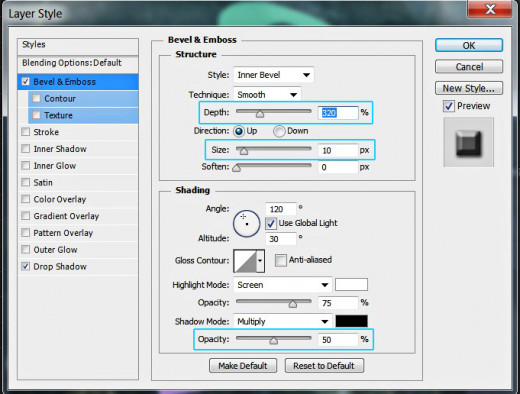This screenshot has width=520, height=394.
Task: Open the New Style dialog
Action: coord(469,88)
